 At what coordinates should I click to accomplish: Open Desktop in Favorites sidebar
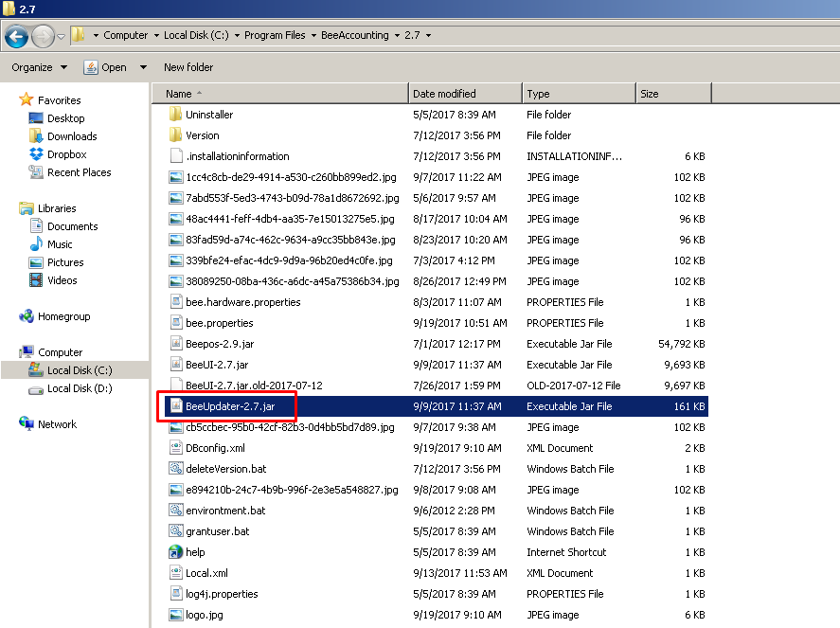[x=66, y=117]
